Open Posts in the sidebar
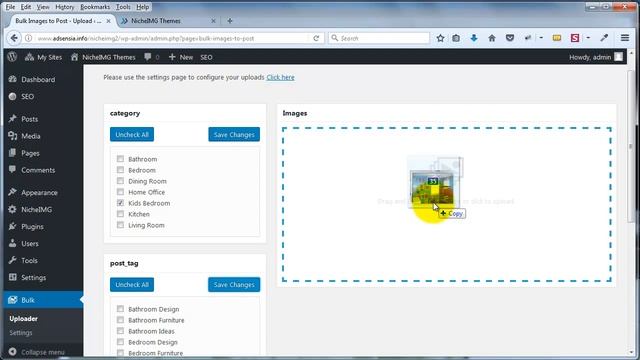Image resolution: width=640 pixels, height=360 pixels. point(29,119)
